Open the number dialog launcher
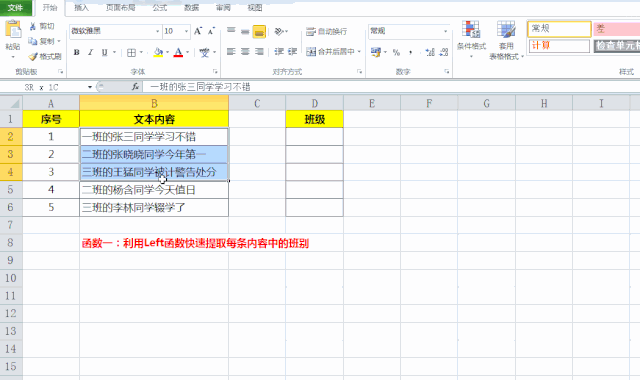The width and height of the screenshot is (640, 380). [x=447, y=71]
